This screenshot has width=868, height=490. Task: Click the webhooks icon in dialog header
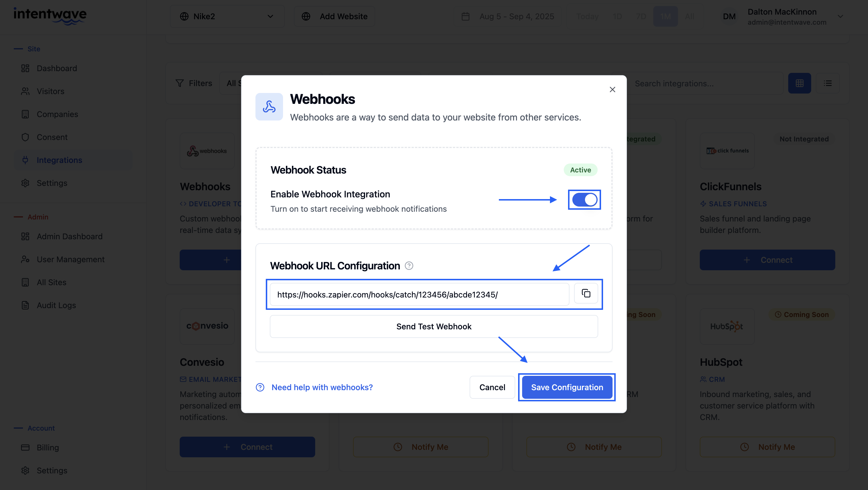tap(269, 107)
